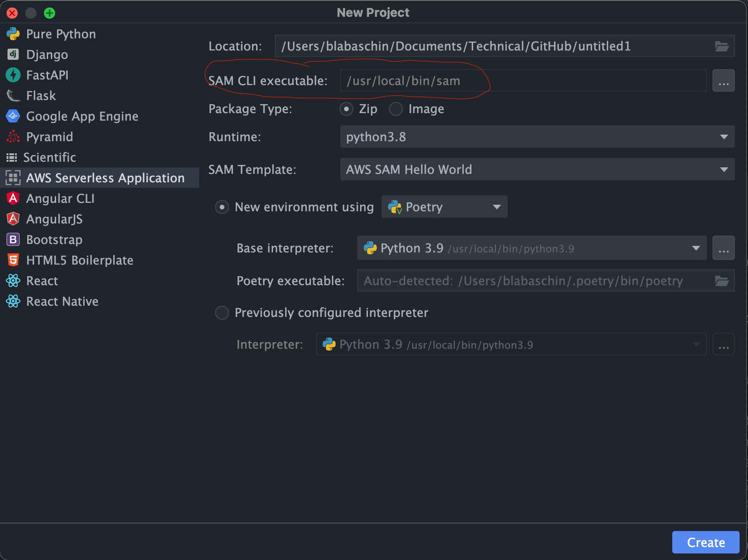Browse for Base interpreter with ellipsis

pos(724,248)
